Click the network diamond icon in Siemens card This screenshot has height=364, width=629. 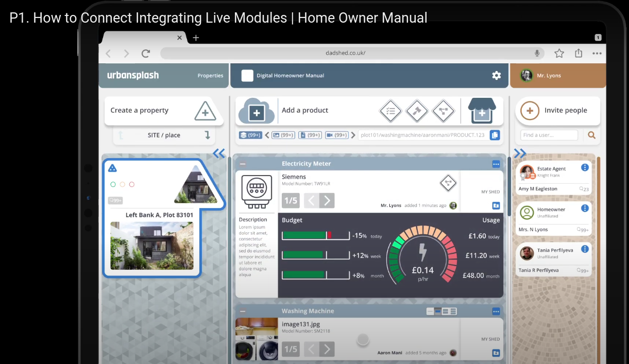(448, 182)
